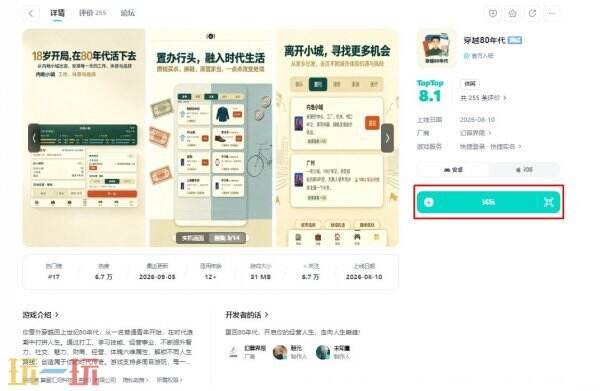Click the plus icon on teal button
Screen dimensions: 600x391
click(x=429, y=202)
